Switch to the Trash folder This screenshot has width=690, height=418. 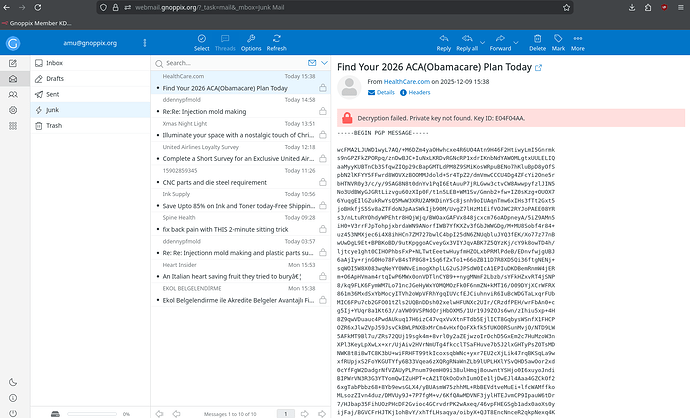click(54, 125)
